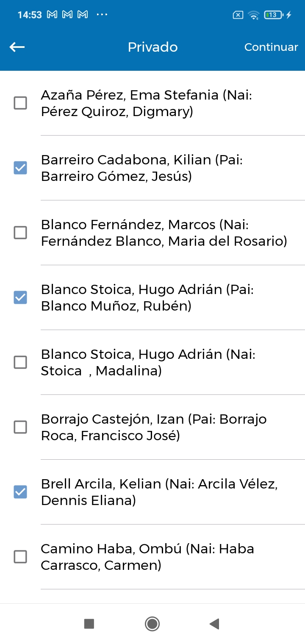Tap the Android back triangle icon
The width and height of the screenshot is (305, 644).
tap(214, 624)
